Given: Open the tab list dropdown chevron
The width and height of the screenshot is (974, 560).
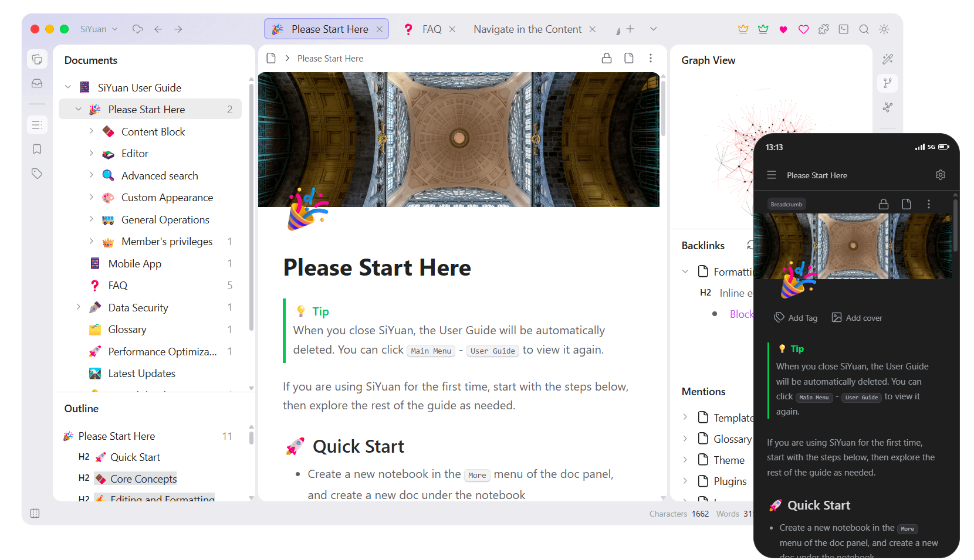Looking at the screenshot, I should [654, 29].
